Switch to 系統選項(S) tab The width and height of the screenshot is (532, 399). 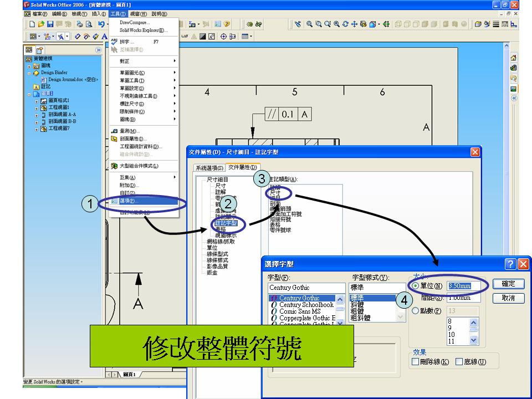point(209,167)
